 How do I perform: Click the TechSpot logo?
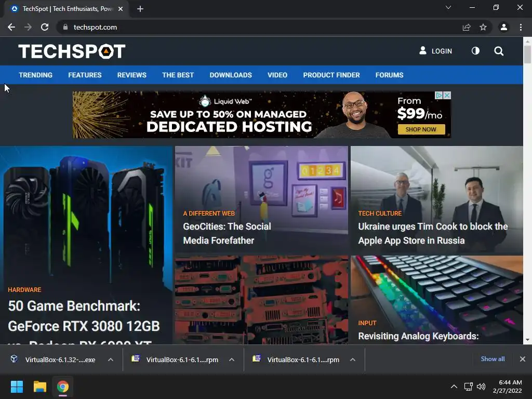coord(72,51)
